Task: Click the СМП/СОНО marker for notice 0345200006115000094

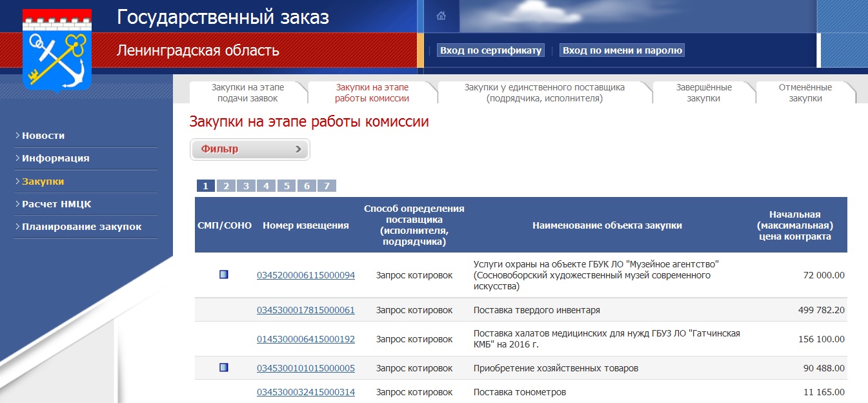Action: 224,274
